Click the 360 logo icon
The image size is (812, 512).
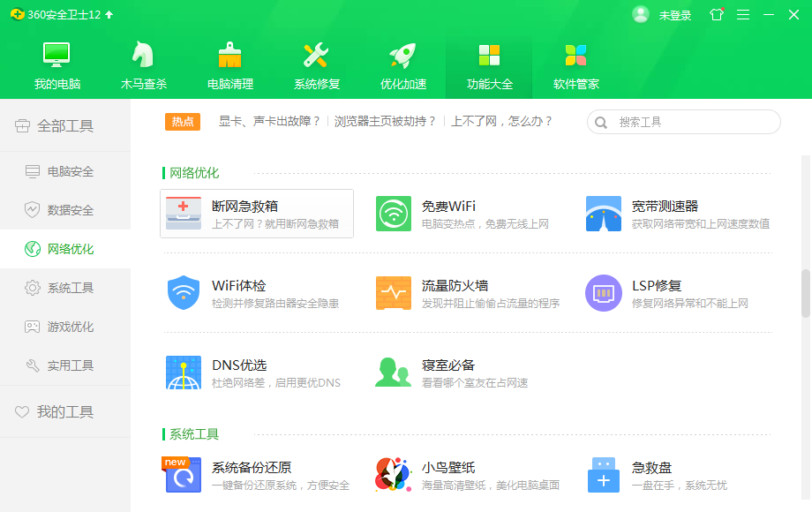pyautogui.click(x=17, y=14)
